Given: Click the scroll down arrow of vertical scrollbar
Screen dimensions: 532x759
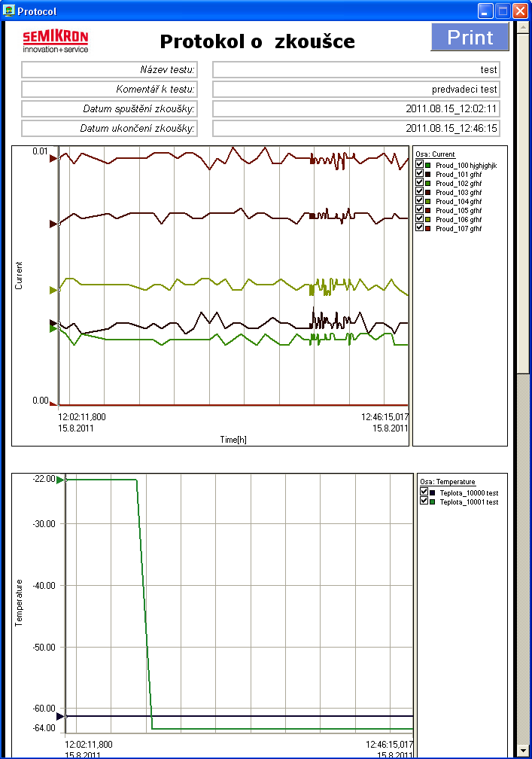Looking at the screenshot, I should pyautogui.click(x=523, y=750).
